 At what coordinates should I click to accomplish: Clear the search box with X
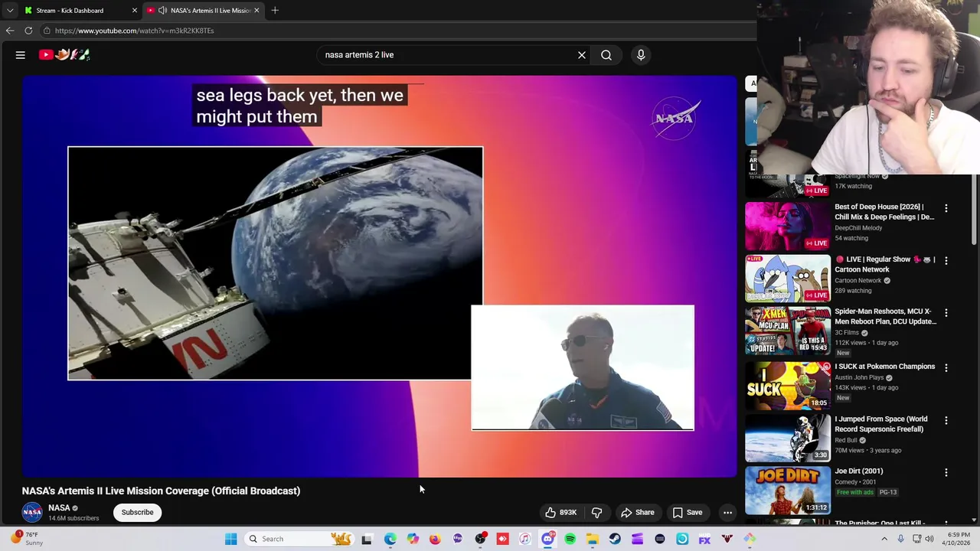582,55
